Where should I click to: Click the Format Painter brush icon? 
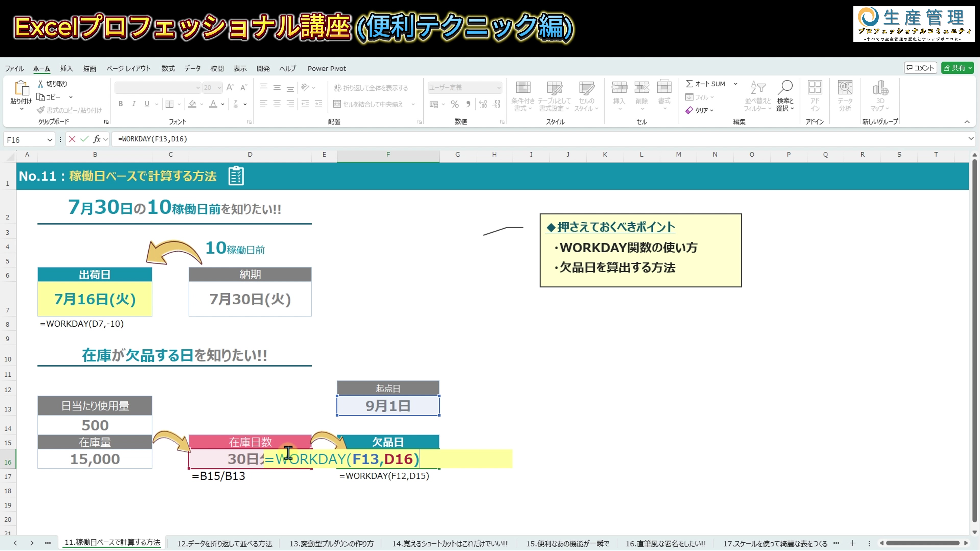[41, 110]
